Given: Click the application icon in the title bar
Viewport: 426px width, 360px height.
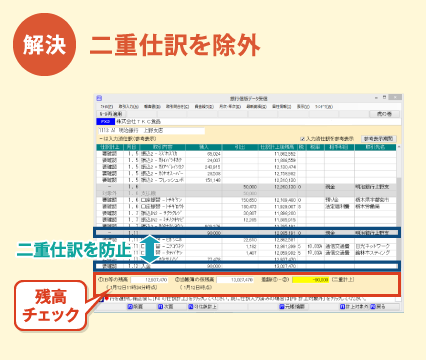Looking at the screenshot, I should coord(99,98).
